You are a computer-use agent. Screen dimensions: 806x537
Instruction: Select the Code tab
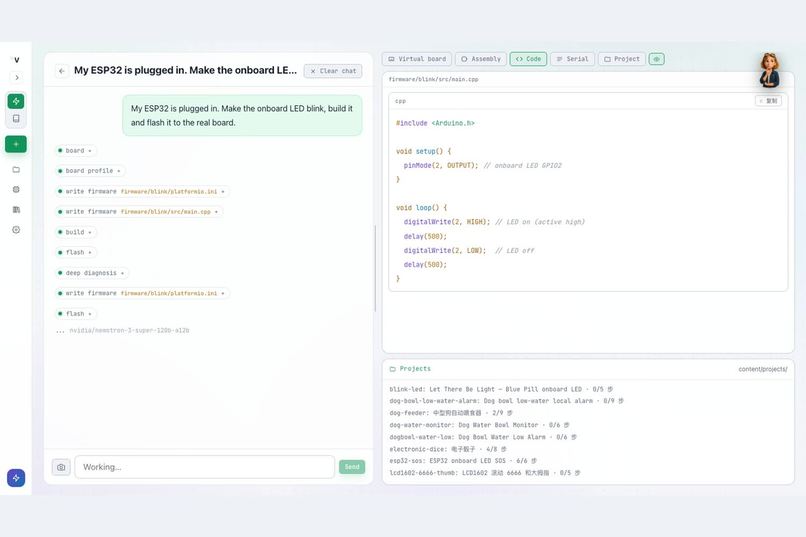click(x=528, y=59)
